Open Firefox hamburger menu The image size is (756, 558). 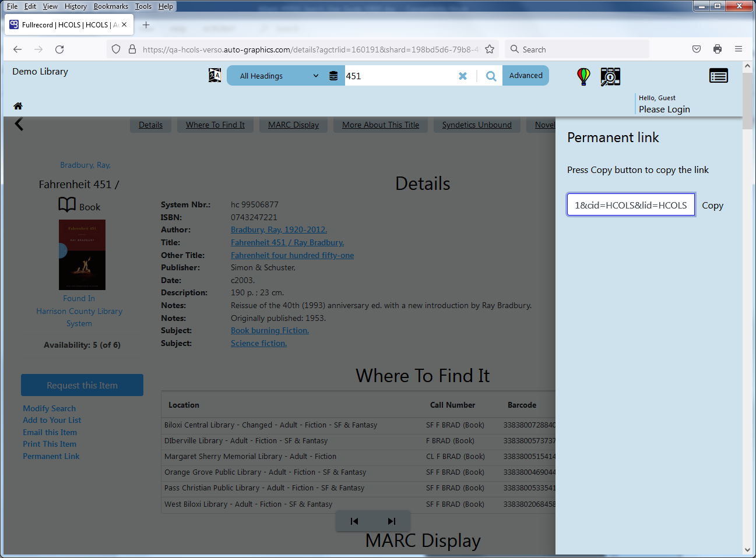(x=739, y=49)
